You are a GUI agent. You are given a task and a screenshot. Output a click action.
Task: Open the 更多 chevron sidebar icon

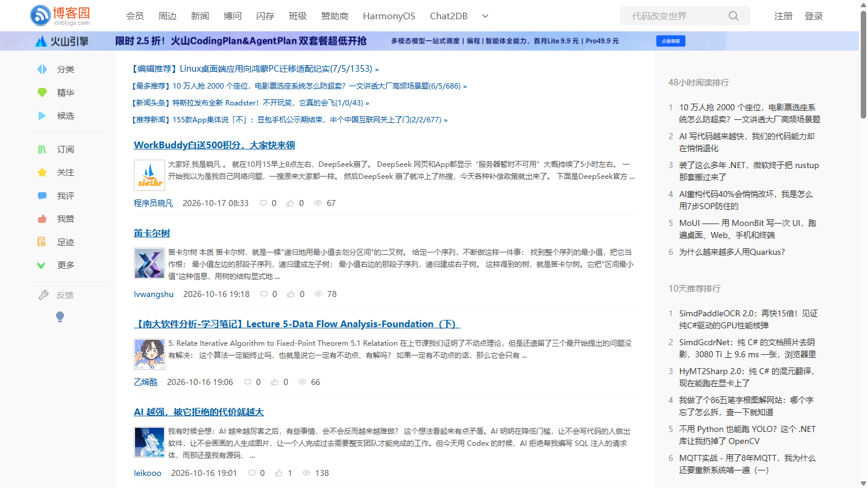coord(42,265)
